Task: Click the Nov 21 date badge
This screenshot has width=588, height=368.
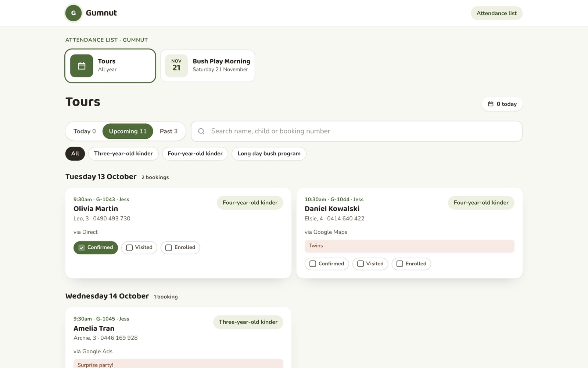Action: point(176,66)
